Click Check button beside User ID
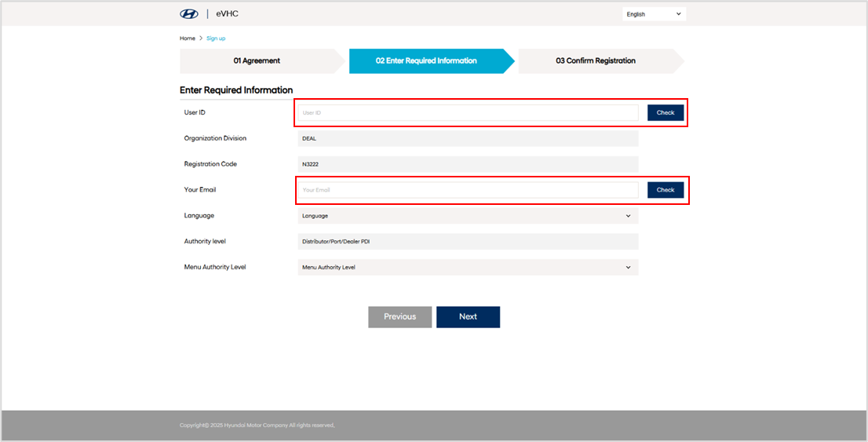The height and width of the screenshot is (442, 868). (x=666, y=112)
